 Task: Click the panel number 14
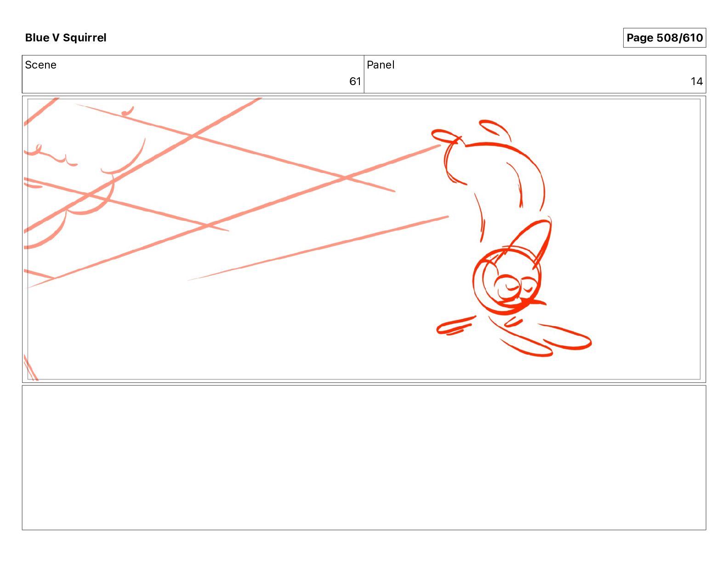(696, 81)
